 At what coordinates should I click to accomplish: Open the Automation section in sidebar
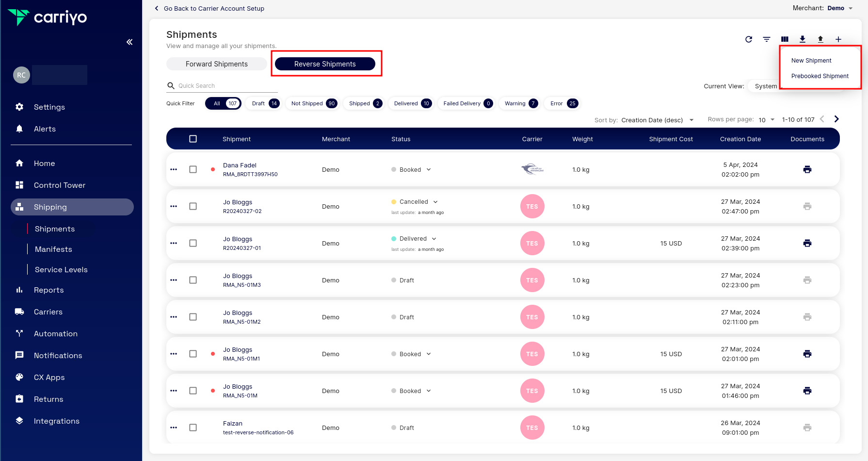click(x=55, y=333)
